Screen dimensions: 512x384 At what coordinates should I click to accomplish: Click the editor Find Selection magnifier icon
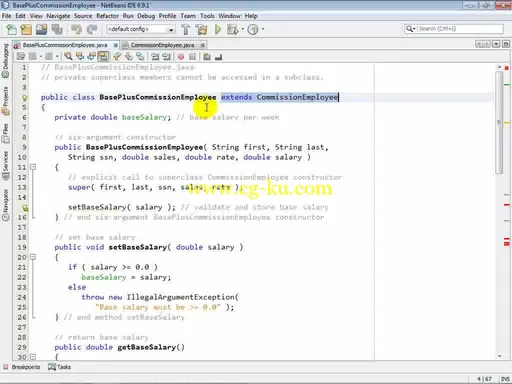click(x=68, y=57)
